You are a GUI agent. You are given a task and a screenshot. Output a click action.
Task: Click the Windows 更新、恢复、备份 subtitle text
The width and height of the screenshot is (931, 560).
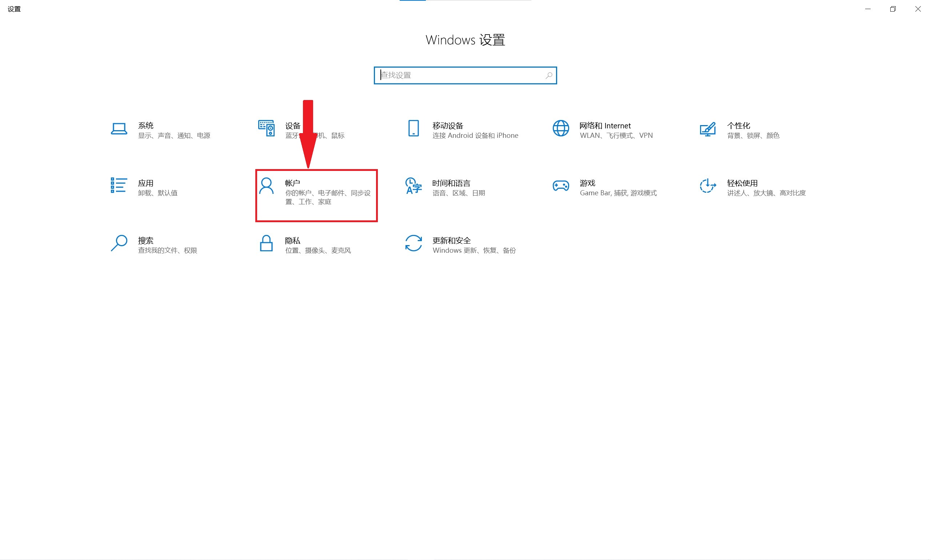point(475,250)
